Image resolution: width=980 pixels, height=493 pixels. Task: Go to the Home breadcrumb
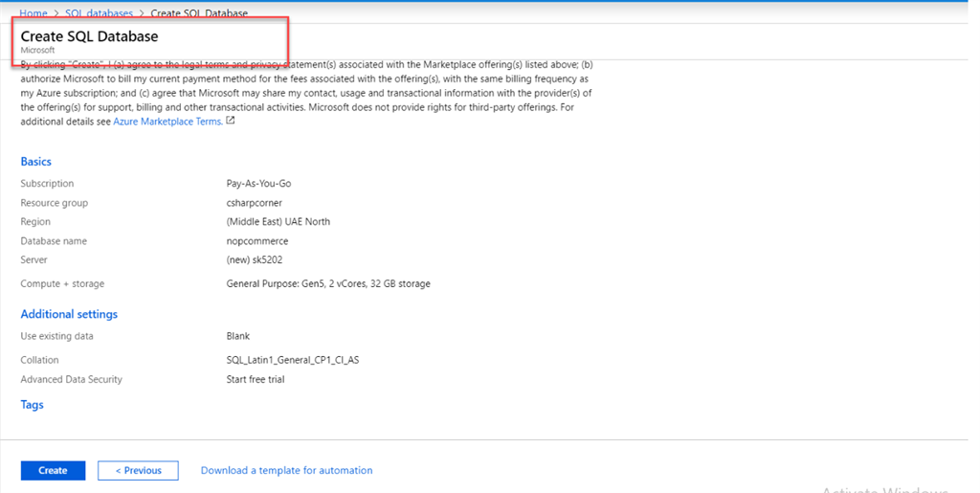pos(33,13)
